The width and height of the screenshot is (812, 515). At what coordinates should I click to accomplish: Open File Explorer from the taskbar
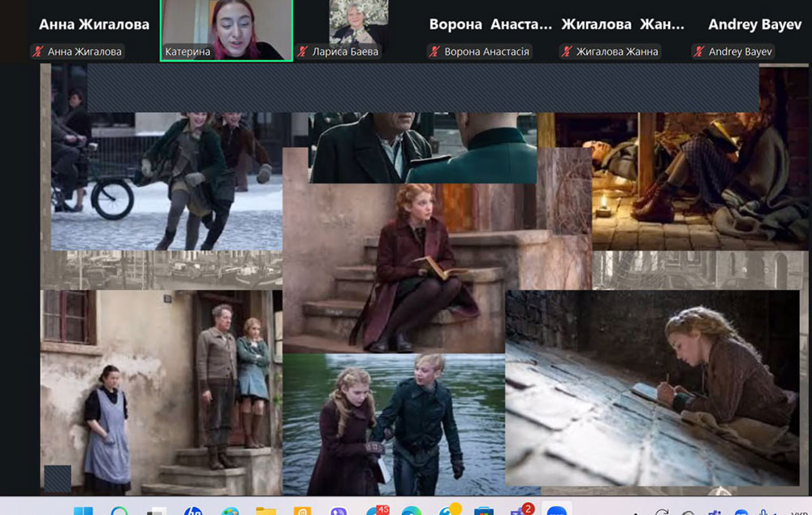[x=266, y=508]
